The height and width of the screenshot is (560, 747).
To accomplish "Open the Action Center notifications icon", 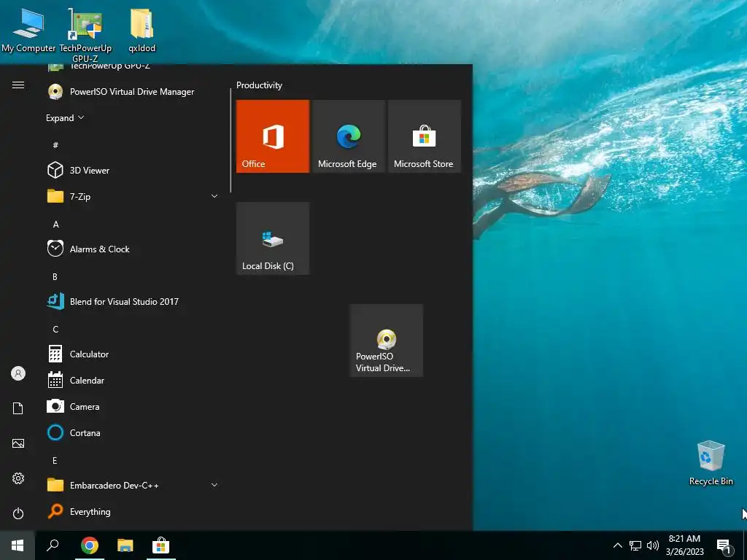I will tap(724, 546).
